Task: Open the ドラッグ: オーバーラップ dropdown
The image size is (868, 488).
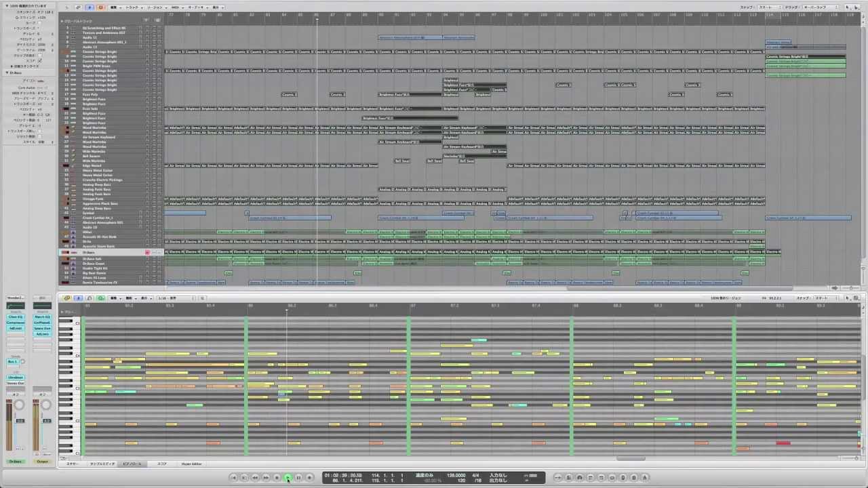Action: click(821, 7)
